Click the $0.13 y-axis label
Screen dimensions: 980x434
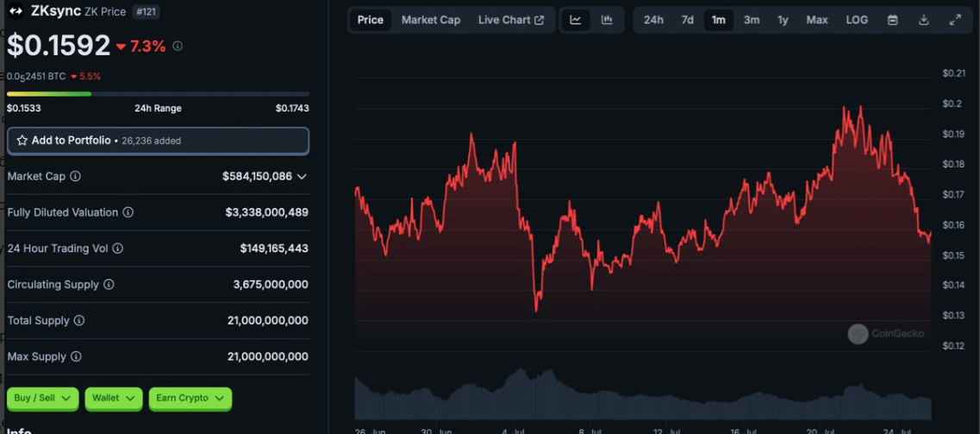[x=954, y=316]
